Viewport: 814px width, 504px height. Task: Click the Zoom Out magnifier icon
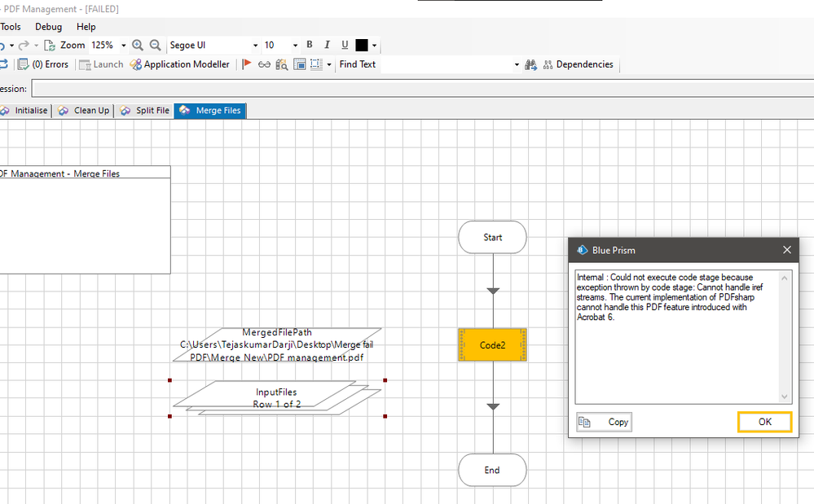[155, 46]
